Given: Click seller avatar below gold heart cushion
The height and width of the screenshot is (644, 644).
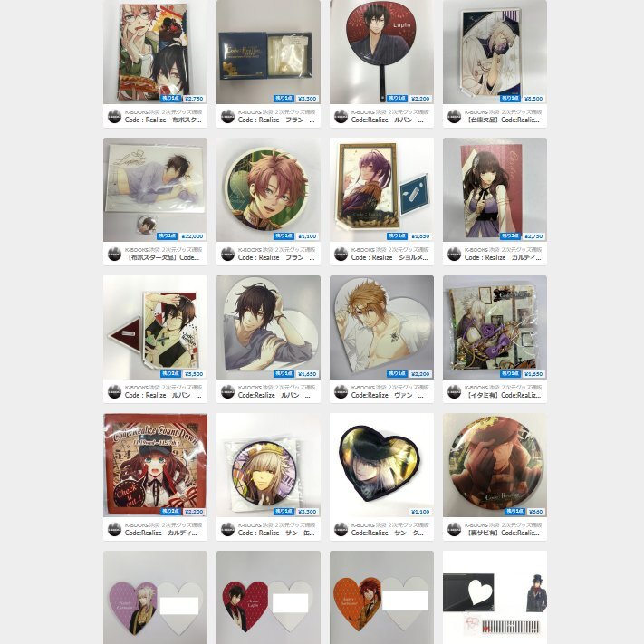Looking at the screenshot, I should [x=341, y=529].
